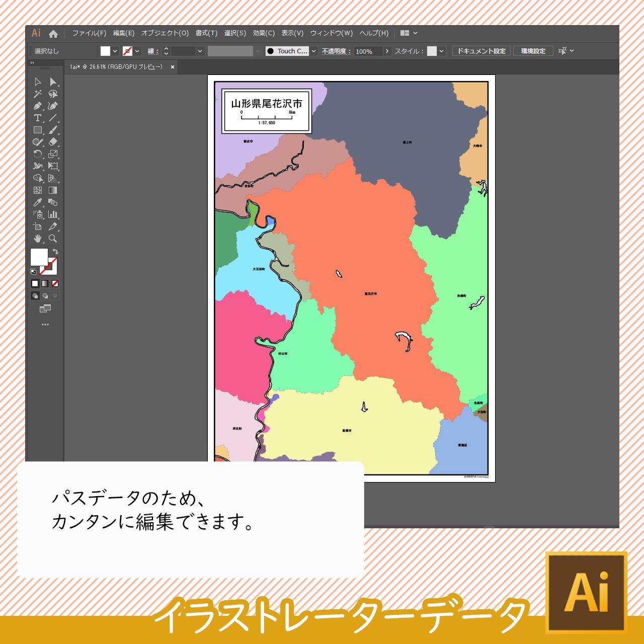Viewport: 644px width, 644px height.
Task: Select the Shape Builder tool
Action: click(38, 179)
